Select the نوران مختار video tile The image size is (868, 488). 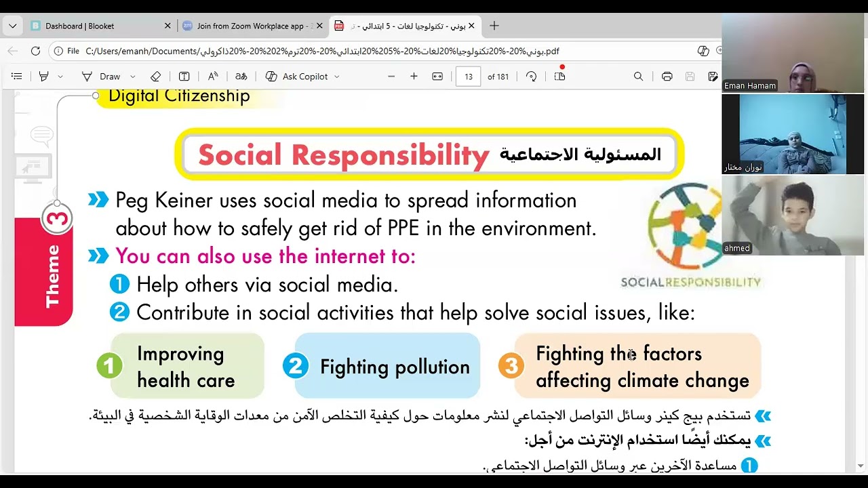pos(793,134)
